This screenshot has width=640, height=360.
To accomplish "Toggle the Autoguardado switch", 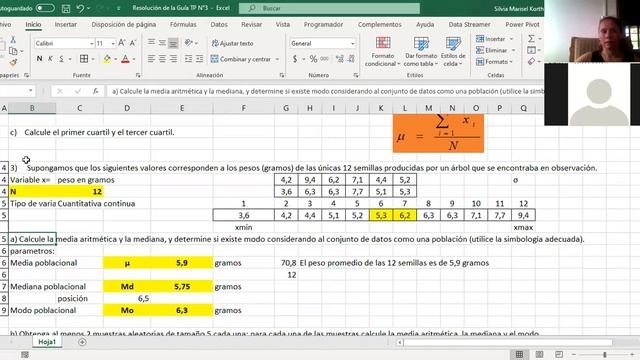I will (45, 8).
